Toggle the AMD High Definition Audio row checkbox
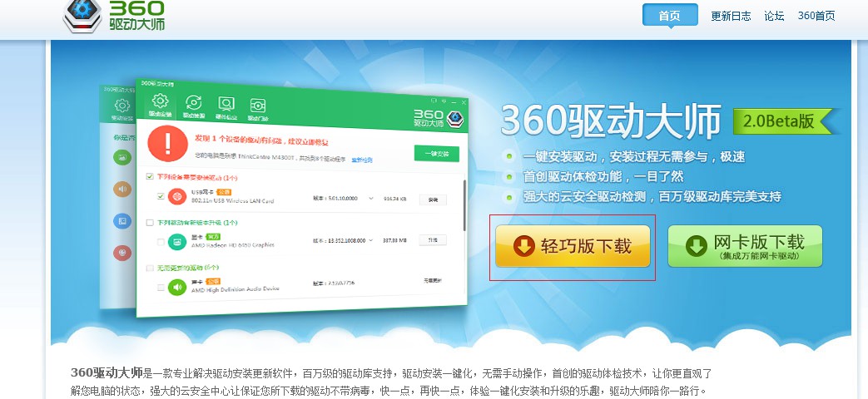Viewport: 868px width, 399px height. click(161, 288)
